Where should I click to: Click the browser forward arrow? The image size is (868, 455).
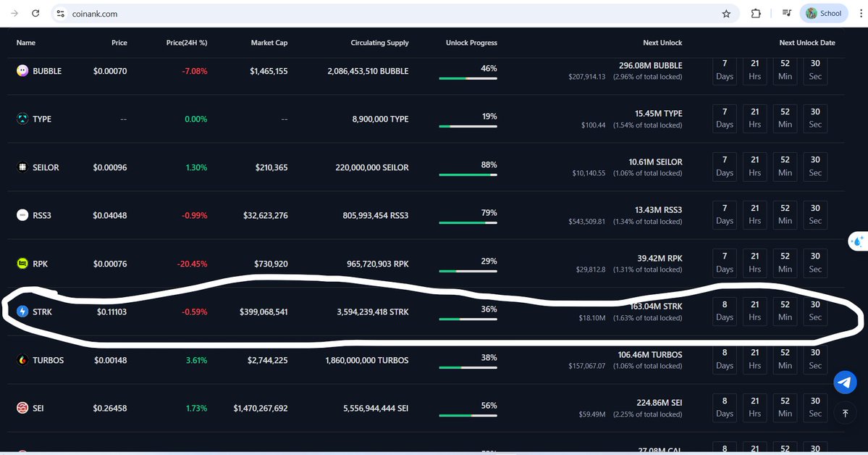(x=14, y=13)
